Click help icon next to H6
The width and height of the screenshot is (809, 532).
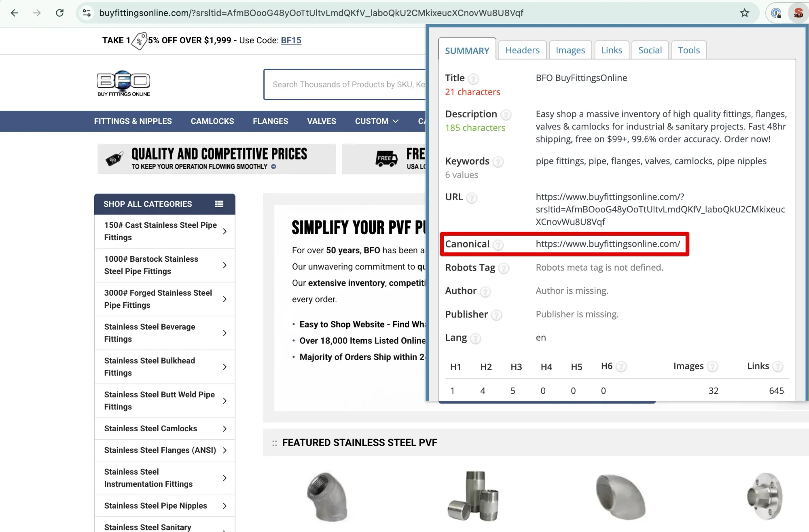(621, 367)
